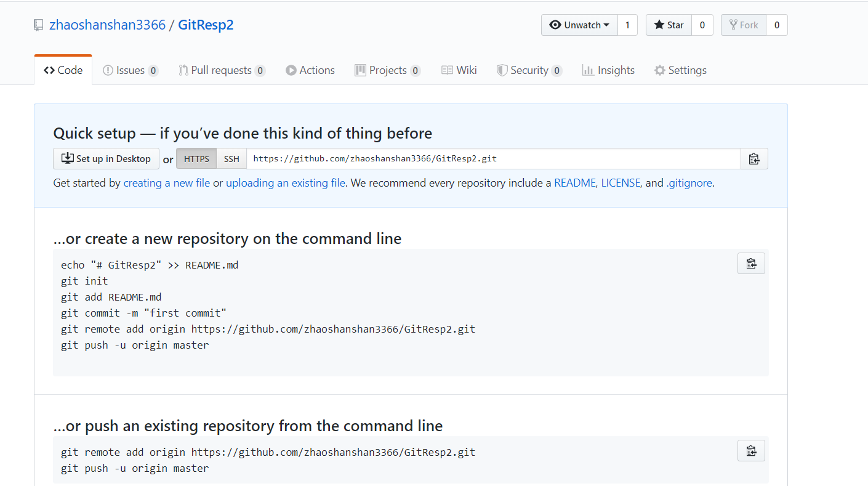Select the HTTPS protocol toggle

point(196,159)
